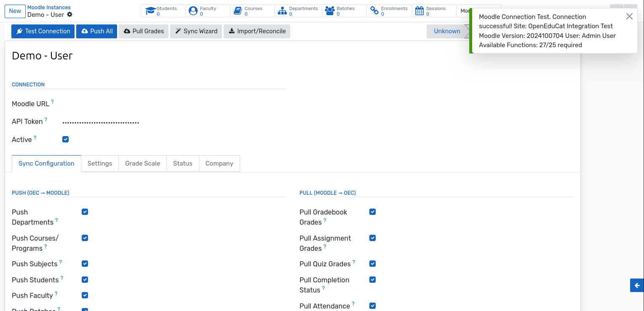The width and height of the screenshot is (644, 311).
Task: Launch the Sync Wizard
Action: (196, 31)
